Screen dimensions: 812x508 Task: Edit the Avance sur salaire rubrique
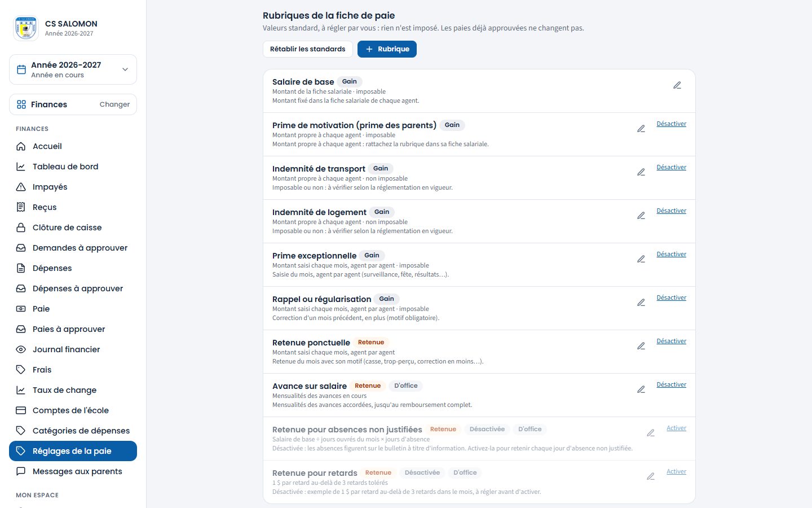[641, 389]
